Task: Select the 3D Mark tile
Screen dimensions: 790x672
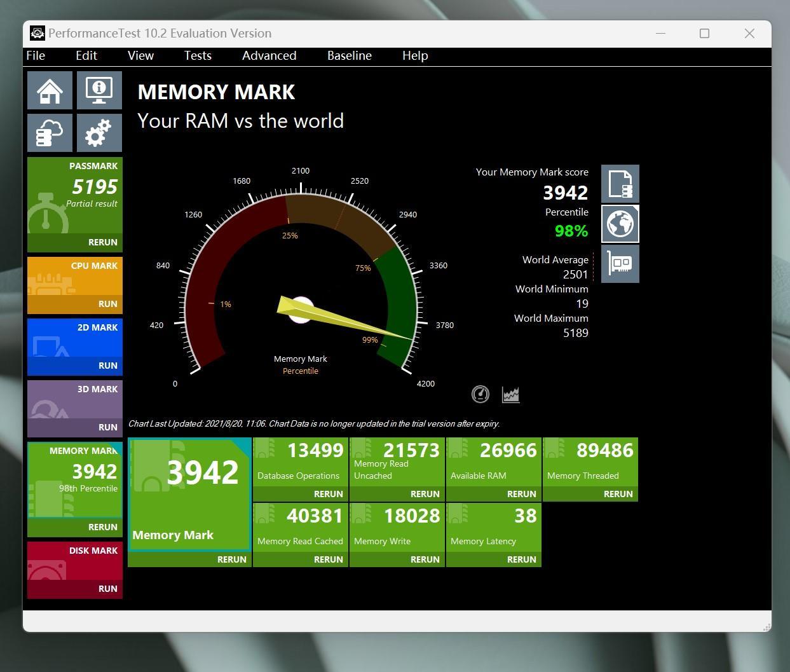Action: pos(75,402)
